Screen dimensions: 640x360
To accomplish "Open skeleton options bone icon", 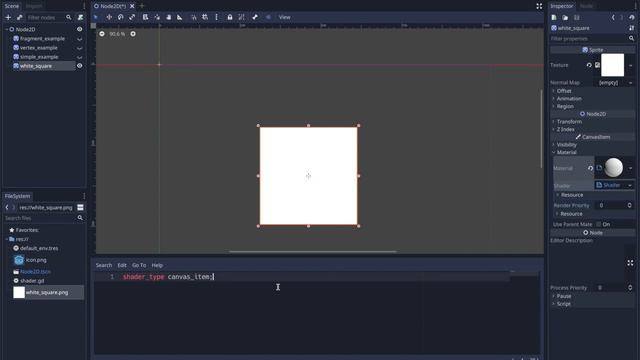I will point(255,17).
